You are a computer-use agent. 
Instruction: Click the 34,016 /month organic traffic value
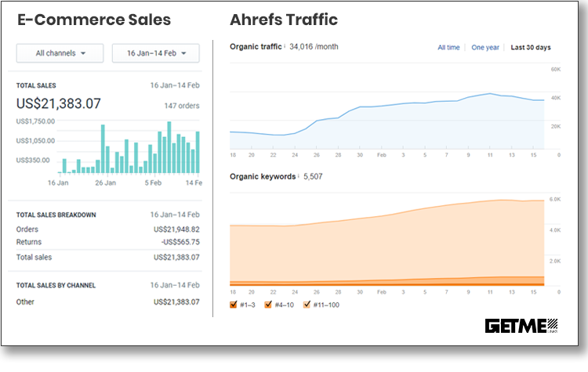pos(314,46)
